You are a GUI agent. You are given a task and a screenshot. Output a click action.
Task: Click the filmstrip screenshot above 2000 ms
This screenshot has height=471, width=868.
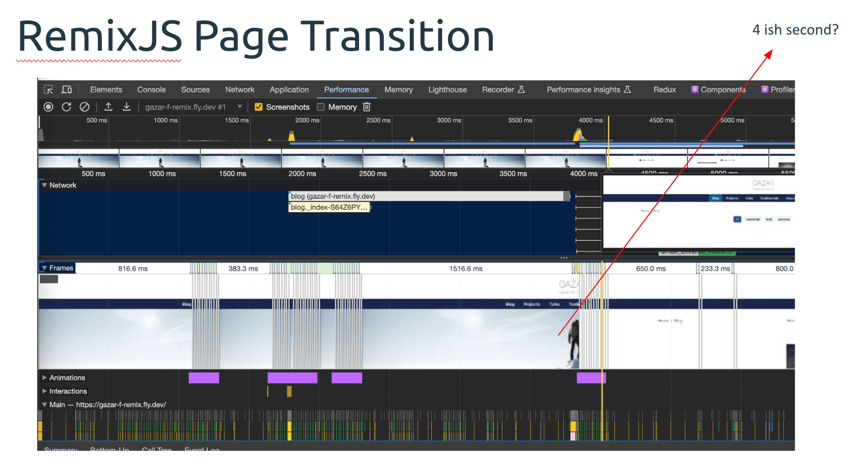(x=322, y=158)
